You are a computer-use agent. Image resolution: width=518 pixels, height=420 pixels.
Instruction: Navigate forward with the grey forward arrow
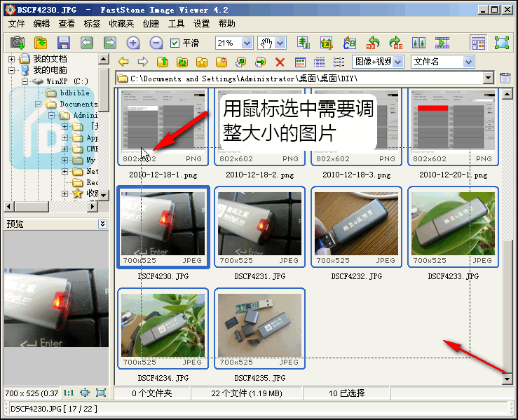click(143, 62)
